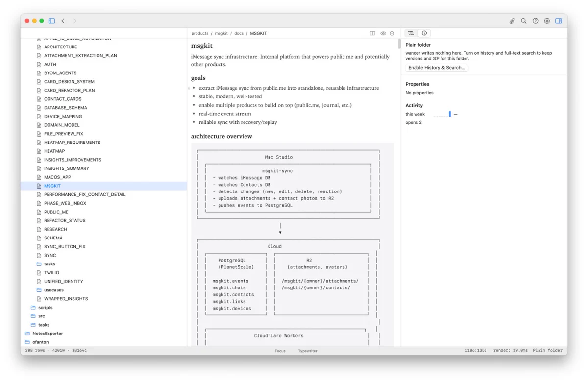Click the msgkit breadcrumb

pyautogui.click(x=221, y=33)
